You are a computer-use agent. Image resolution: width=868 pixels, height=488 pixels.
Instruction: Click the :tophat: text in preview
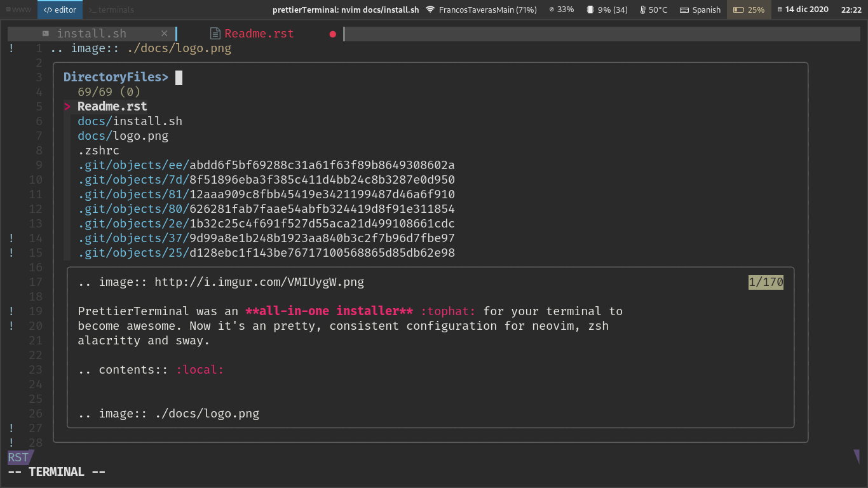click(x=448, y=311)
